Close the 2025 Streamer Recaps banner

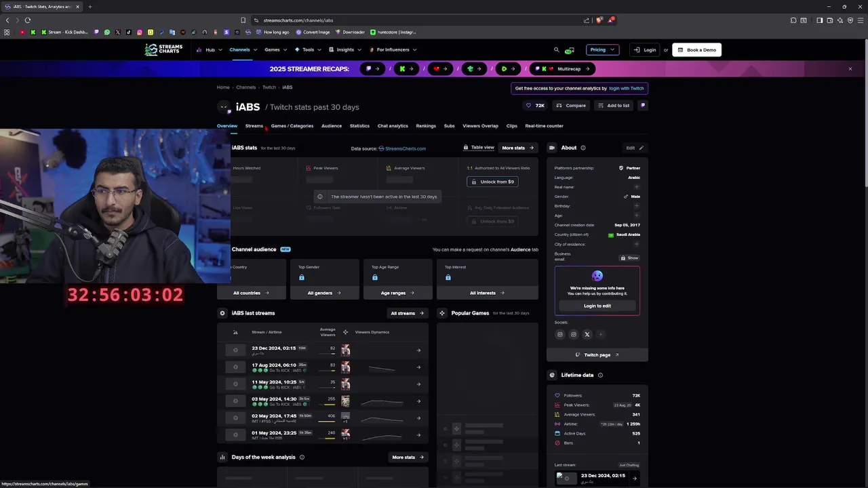tap(850, 68)
